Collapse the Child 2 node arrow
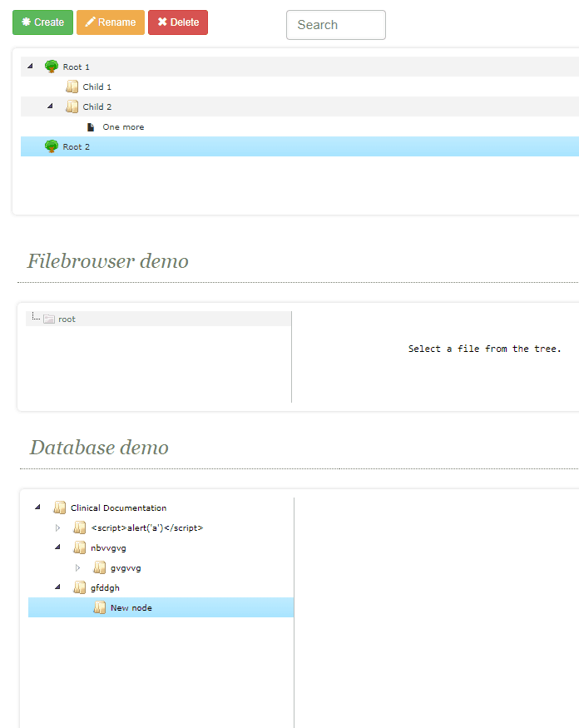Viewport: 579px width, 728px height. [x=50, y=106]
